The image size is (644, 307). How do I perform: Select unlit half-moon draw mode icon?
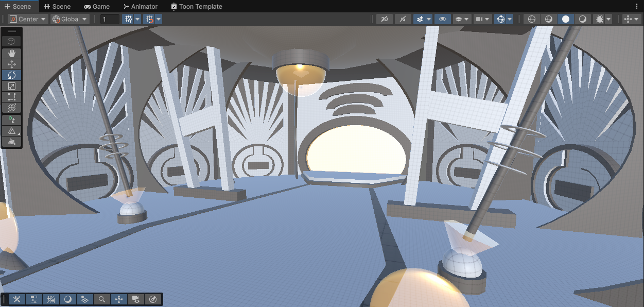pos(583,19)
